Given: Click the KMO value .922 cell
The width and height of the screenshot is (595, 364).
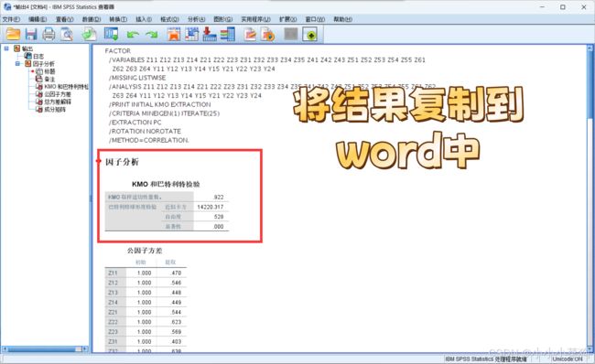Looking at the screenshot, I should (219, 198).
